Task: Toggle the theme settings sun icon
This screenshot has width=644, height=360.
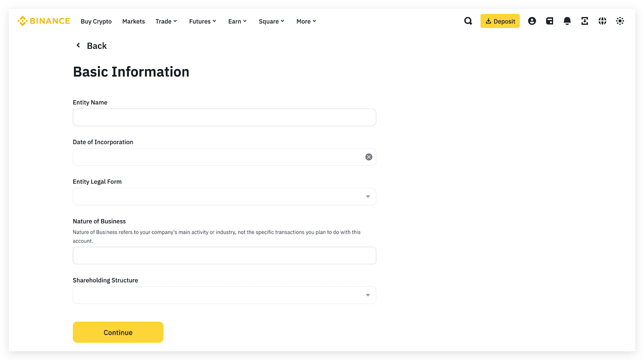Action: tap(620, 21)
